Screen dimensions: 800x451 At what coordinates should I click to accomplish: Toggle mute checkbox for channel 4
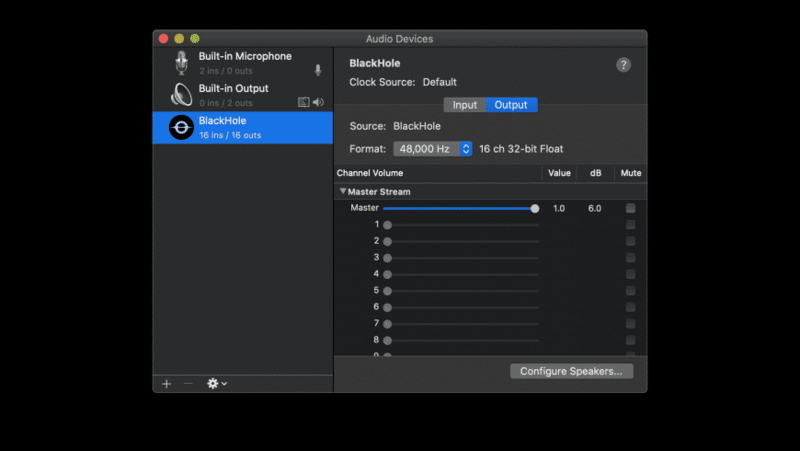tap(631, 274)
